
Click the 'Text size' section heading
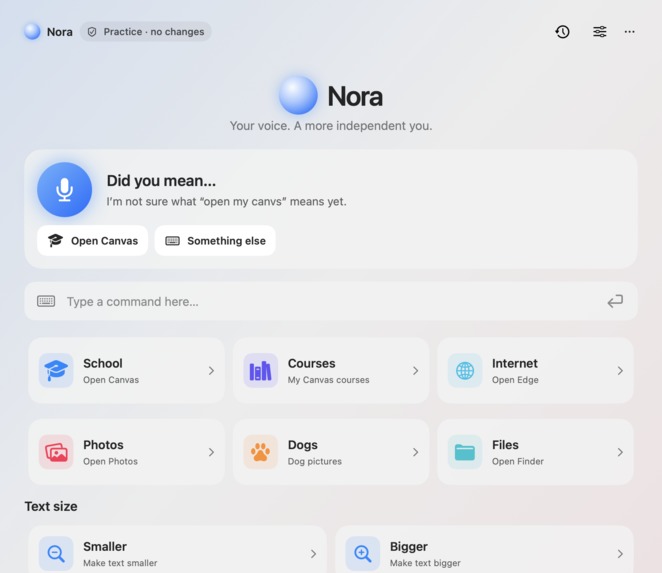pos(51,506)
